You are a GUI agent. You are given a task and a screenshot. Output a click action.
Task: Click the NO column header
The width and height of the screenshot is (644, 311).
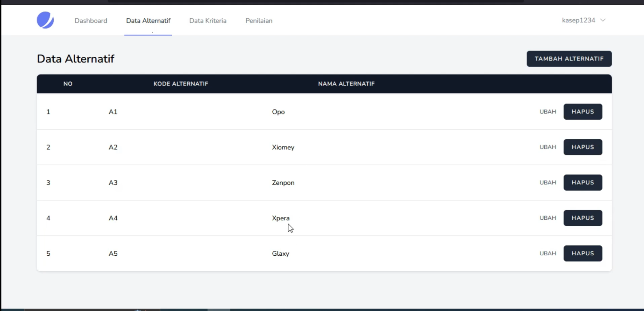pos(68,84)
